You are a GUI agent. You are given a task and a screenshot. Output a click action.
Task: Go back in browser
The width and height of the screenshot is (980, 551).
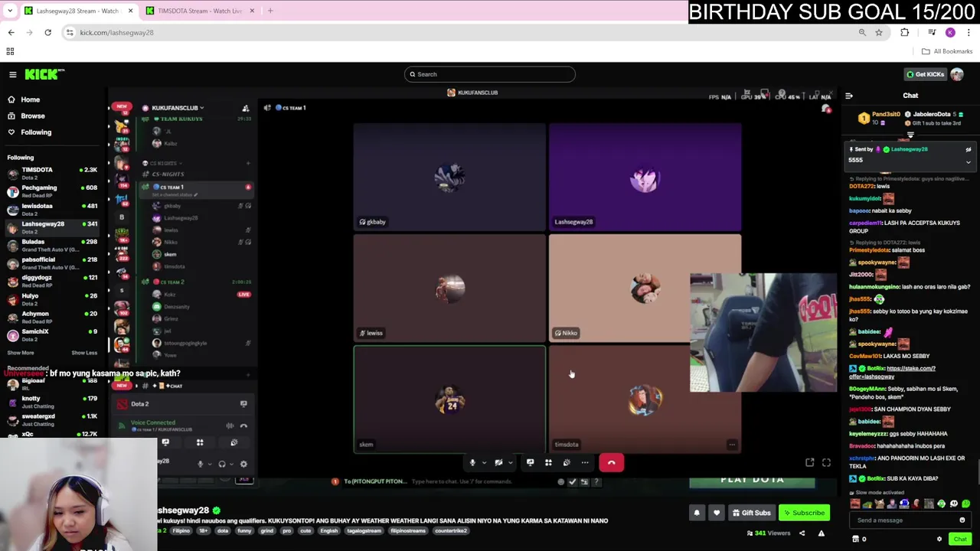11,32
